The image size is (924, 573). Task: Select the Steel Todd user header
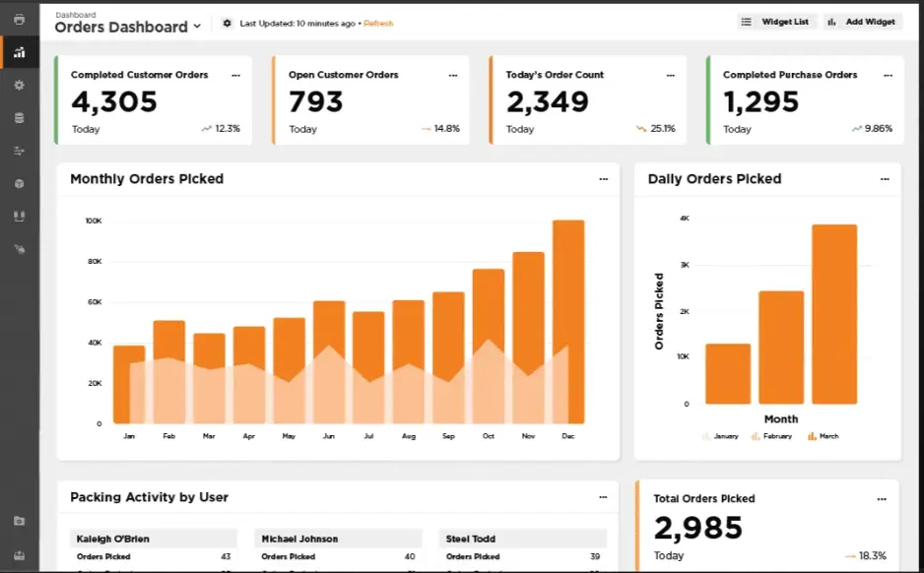click(523, 539)
